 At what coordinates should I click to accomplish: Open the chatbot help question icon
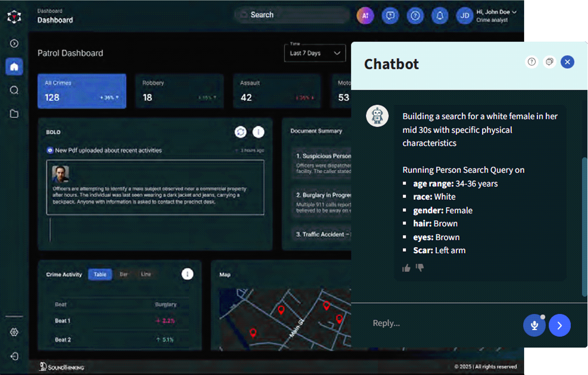[x=532, y=62]
